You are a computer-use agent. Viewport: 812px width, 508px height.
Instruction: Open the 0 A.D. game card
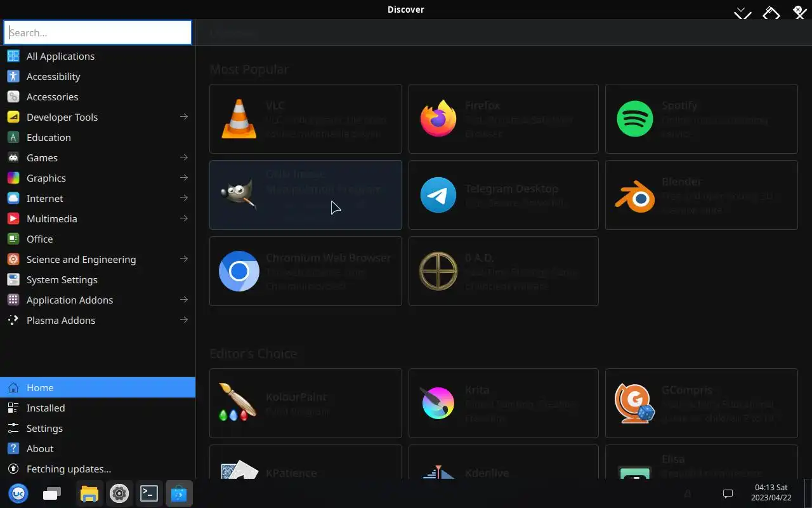tap(504, 271)
